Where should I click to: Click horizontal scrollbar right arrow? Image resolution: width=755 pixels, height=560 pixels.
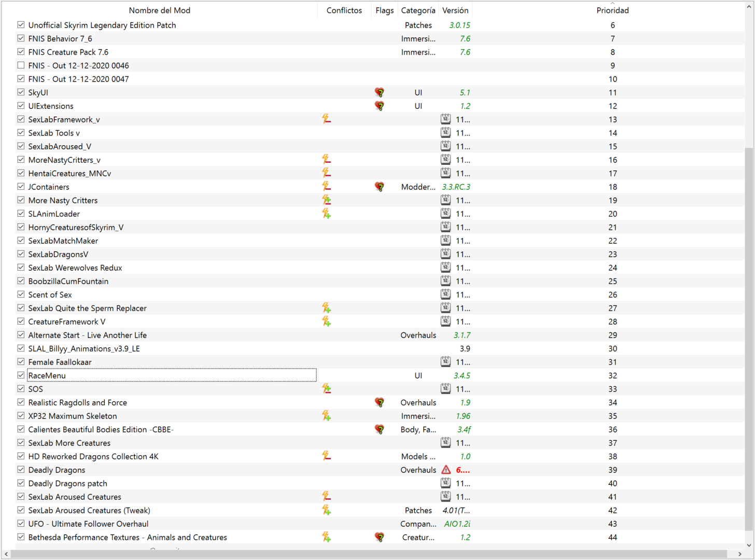coord(740,554)
